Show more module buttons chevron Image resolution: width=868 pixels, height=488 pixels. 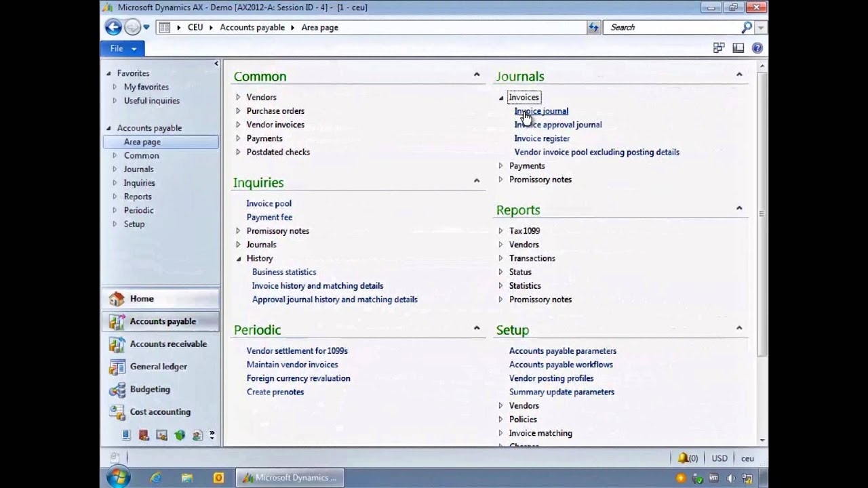click(212, 435)
